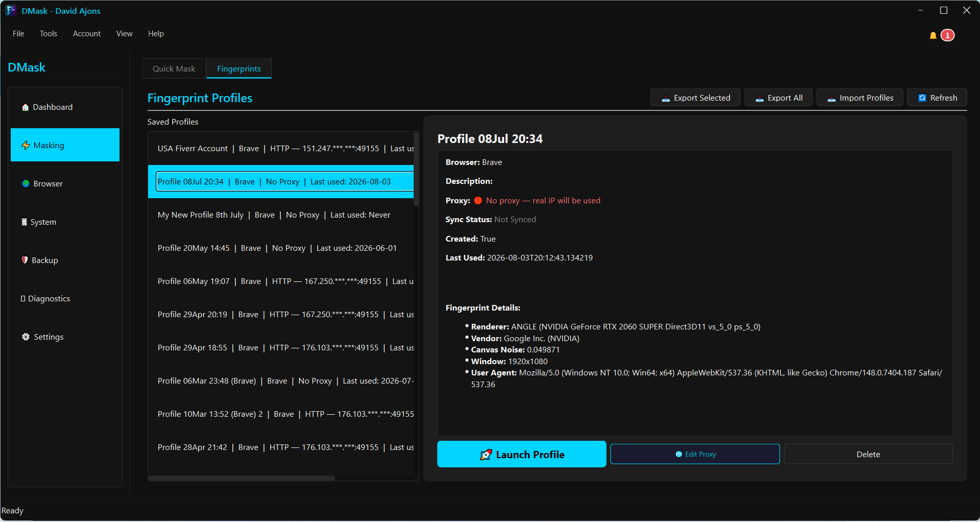Click the Diagnostics sidebar icon
This screenshot has width=980, height=522.
point(23,299)
